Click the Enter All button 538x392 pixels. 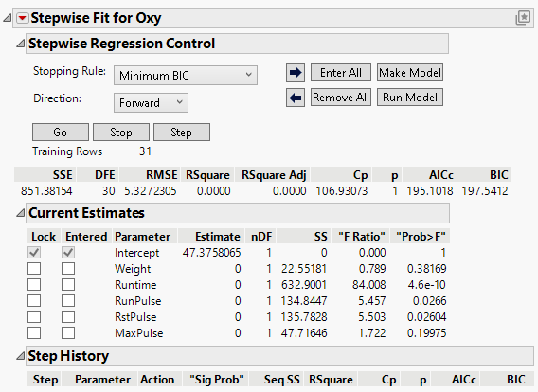click(341, 73)
